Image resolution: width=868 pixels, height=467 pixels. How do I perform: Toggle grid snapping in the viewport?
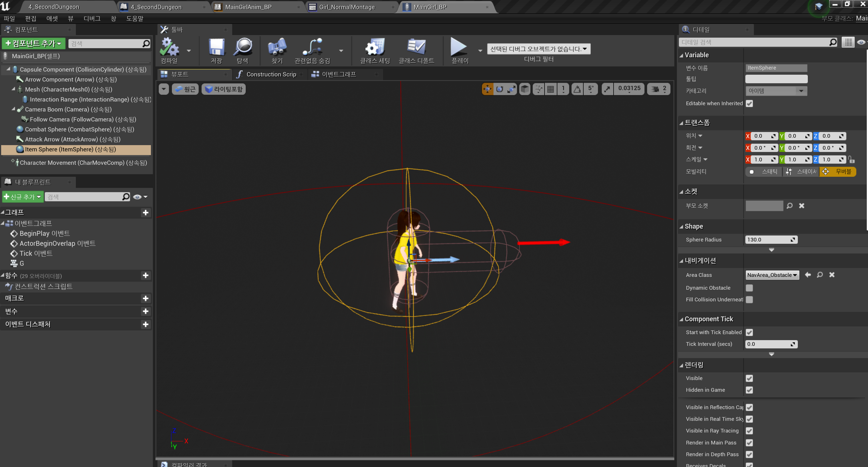click(551, 89)
